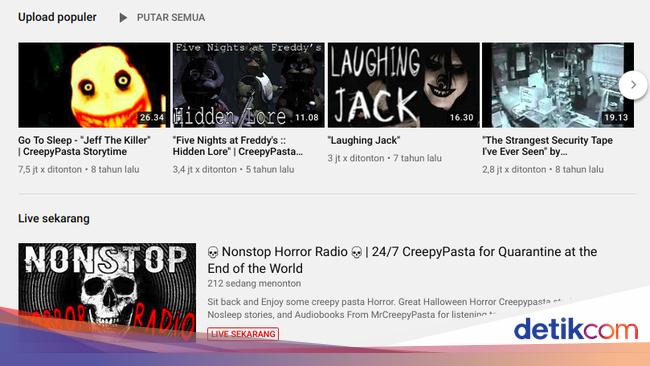
Task: Click title Go To Sleep - "Jeff The Killer"
Action: 84,146
